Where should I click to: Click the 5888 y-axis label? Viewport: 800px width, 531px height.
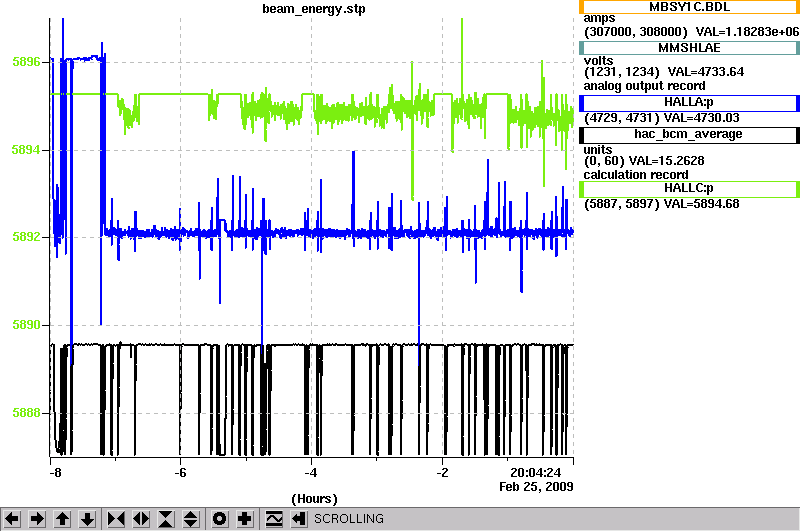tap(26, 413)
